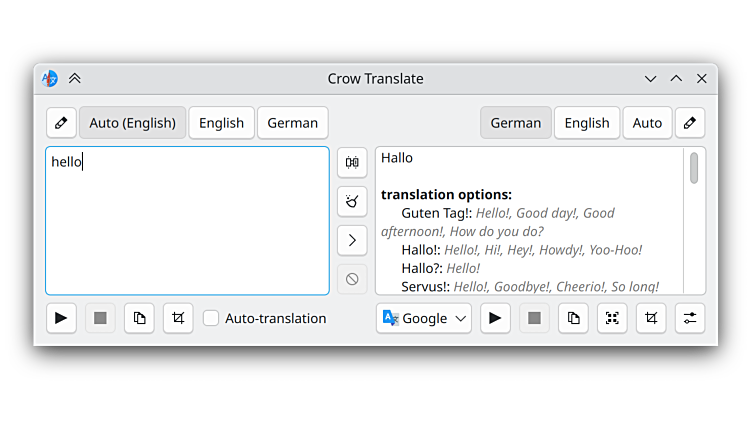The width and height of the screenshot is (752, 423).
Task: Choose English as target language
Action: [586, 123]
